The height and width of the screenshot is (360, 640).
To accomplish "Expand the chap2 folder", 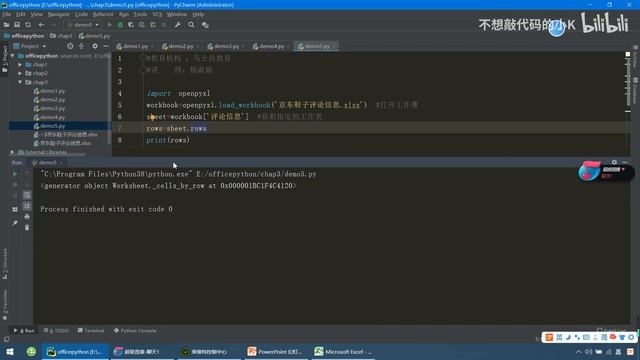I will (x=20, y=73).
